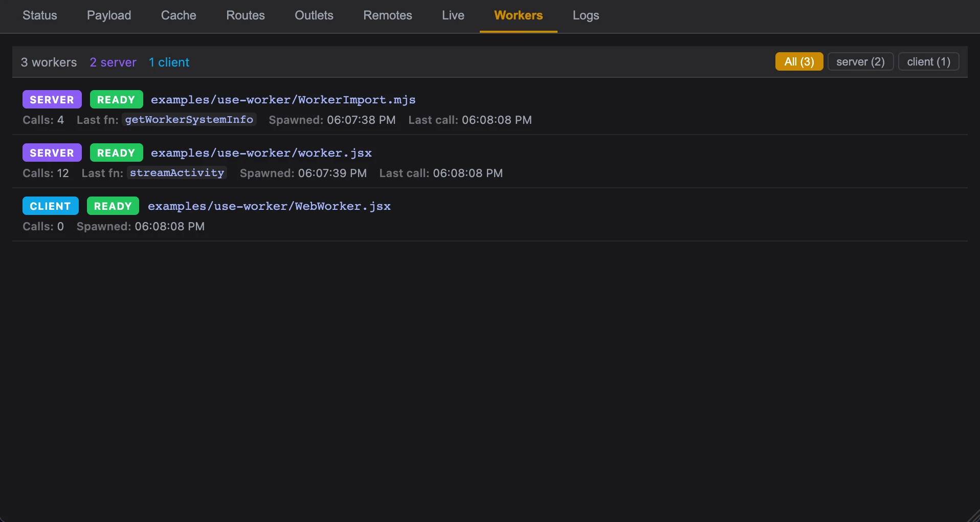Screen dimensions: 980x522
Task: View the Logs tab
Action: (586, 15)
